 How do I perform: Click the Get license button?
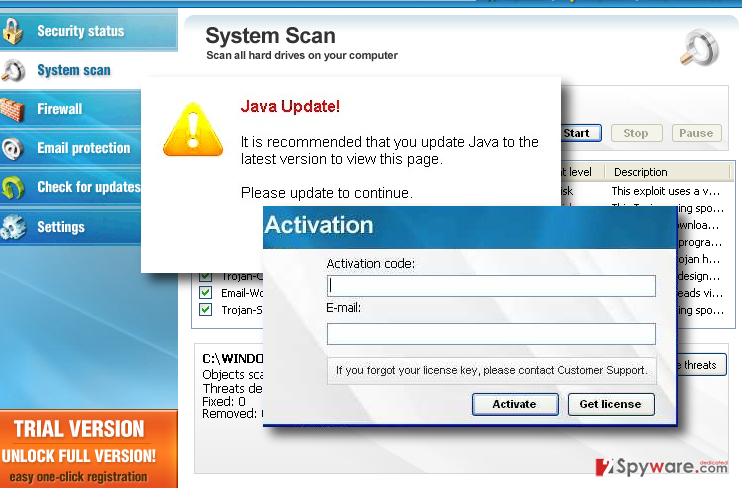coord(611,404)
